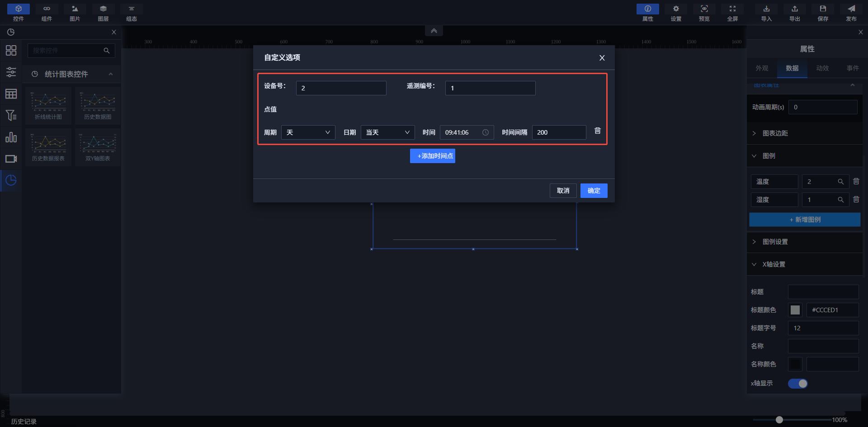Close the left controls panel
The width and height of the screenshot is (868, 427).
click(x=114, y=32)
